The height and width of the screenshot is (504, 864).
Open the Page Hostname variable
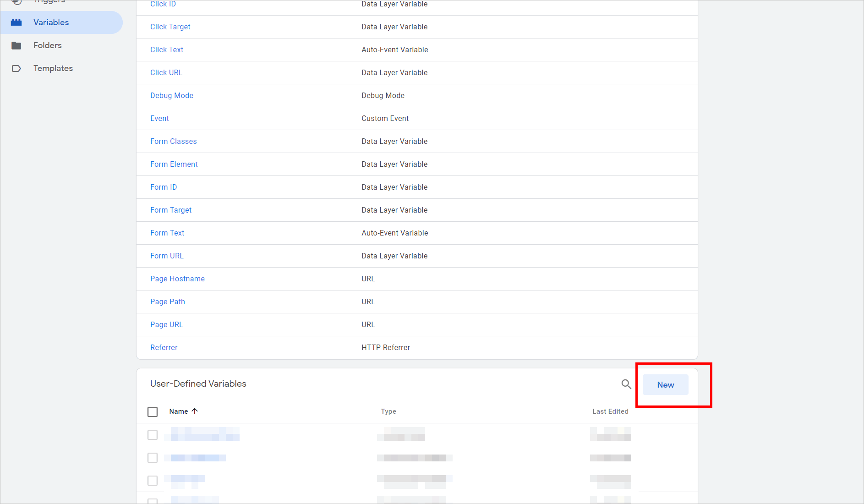[x=177, y=279]
